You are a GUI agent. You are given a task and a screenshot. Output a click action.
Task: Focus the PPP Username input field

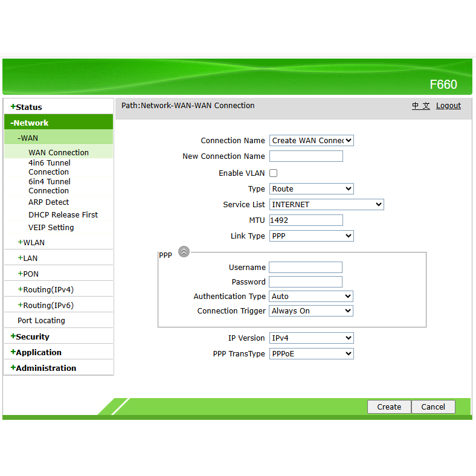[305, 268]
